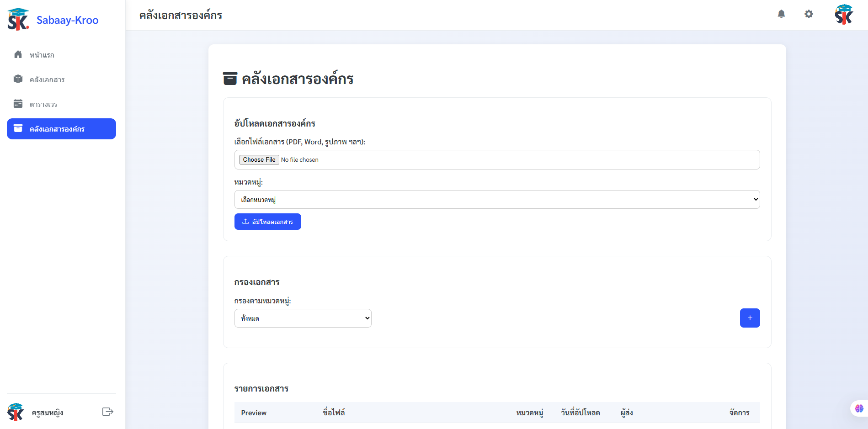
Task: Click the อัปโหลดเอกสาร upload button
Action: 267,222
